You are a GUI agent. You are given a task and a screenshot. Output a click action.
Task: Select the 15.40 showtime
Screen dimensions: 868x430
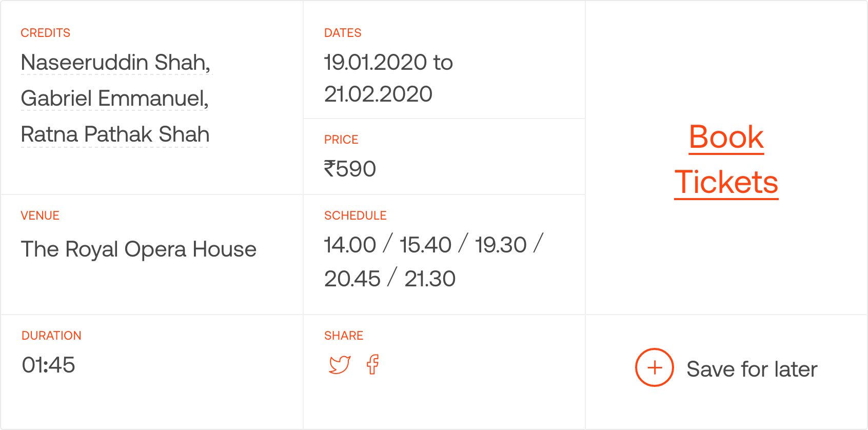(x=425, y=245)
